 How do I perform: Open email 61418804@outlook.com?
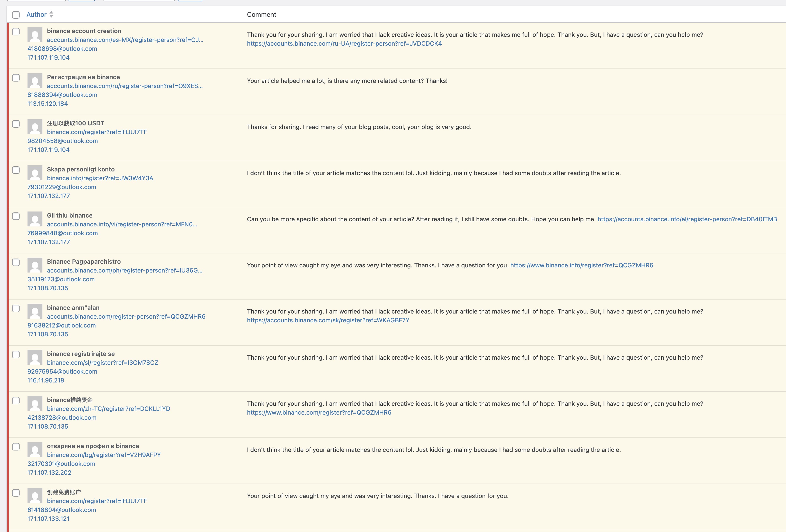[x=62, y=510]
